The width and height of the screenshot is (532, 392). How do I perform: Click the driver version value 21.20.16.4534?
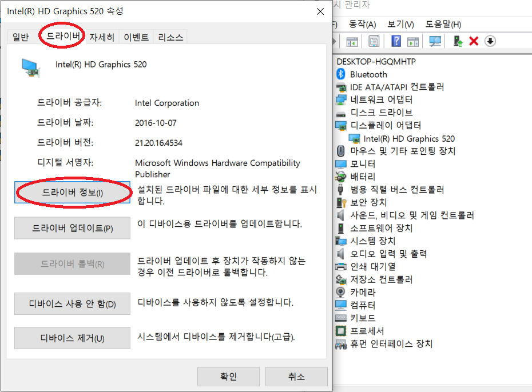coord(158,143)
